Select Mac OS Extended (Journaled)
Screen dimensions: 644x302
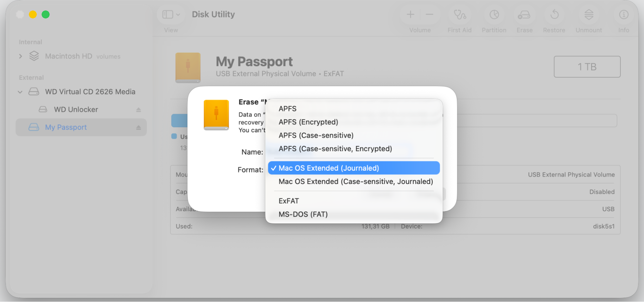tap(354, 168)
